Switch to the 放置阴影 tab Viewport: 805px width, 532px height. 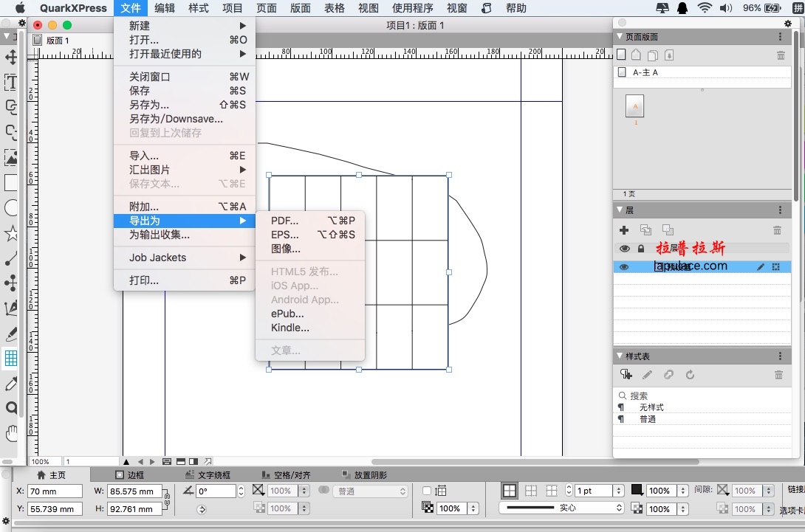(x=365, y=474)
